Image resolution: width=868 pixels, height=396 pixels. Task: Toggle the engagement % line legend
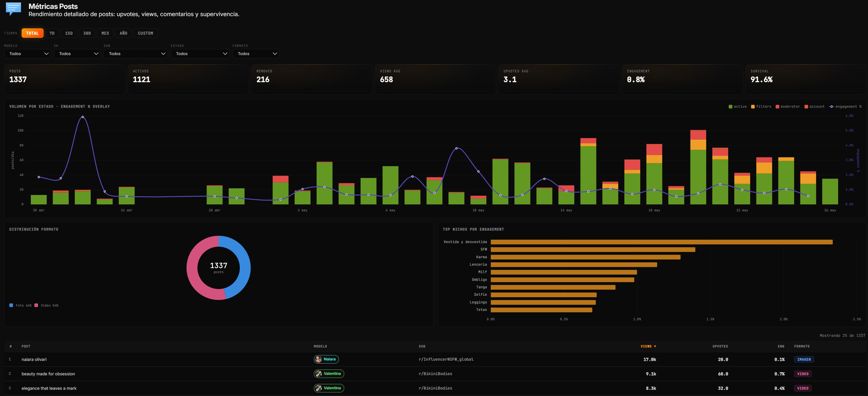(845, 107)
